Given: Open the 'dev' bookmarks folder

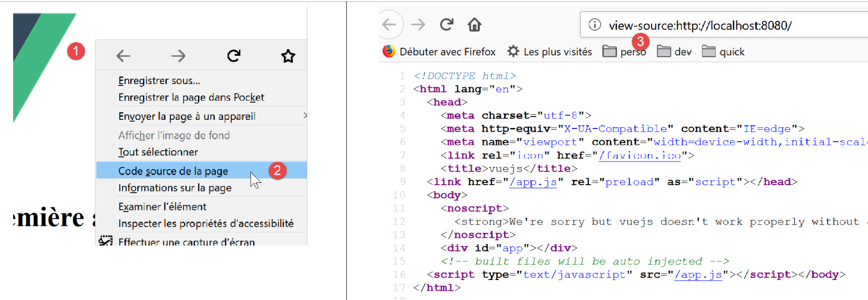Looking at the screenshot, I should [x=674, y=52].
